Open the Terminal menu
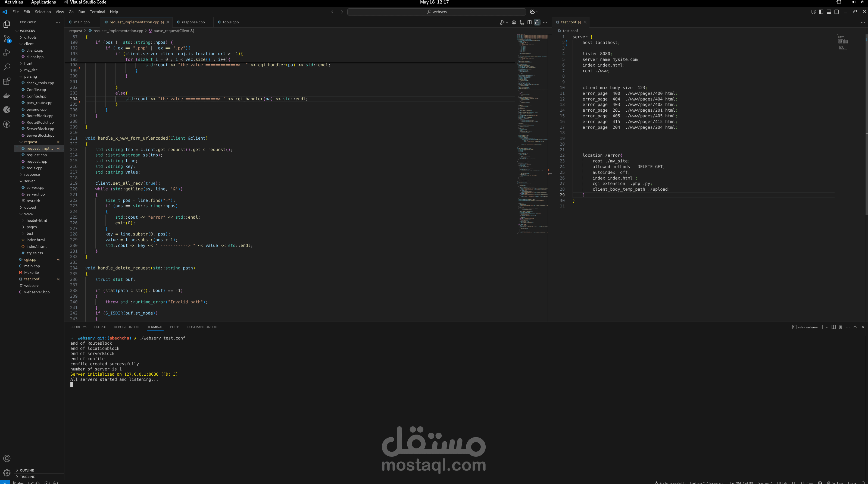This screenshot has width=868, height=484. click(x=97, y=12)
